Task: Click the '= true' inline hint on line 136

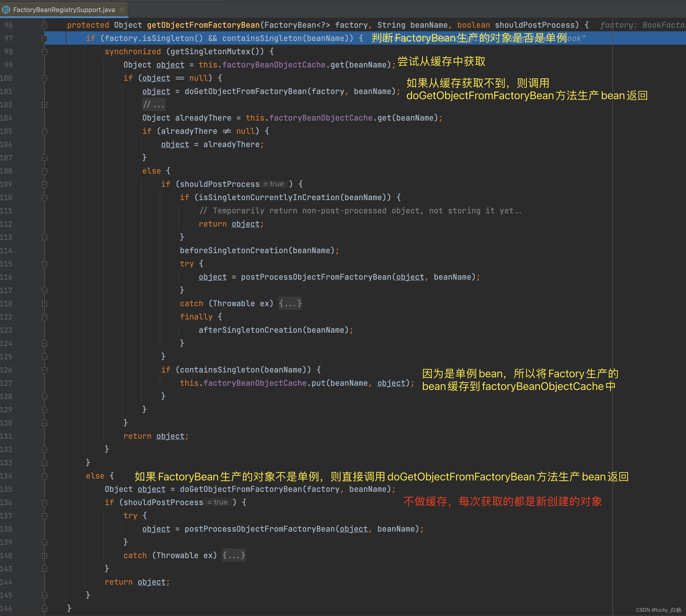Action: pos(218,502)
